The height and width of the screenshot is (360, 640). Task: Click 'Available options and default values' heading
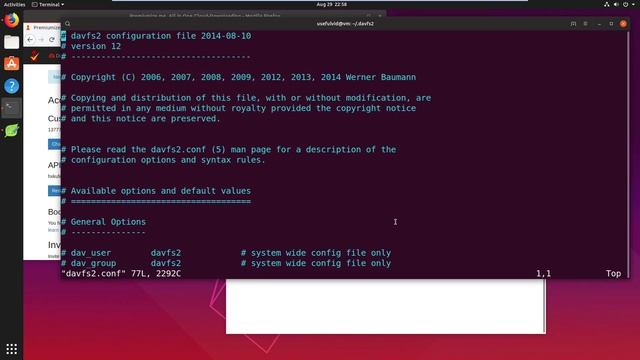tap(161, 191)
